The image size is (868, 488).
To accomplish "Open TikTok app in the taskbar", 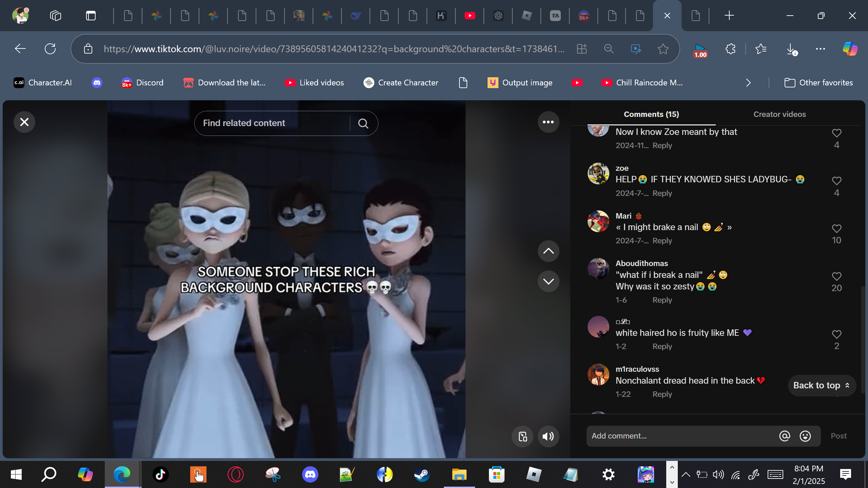I will pyautogui.click(x=160, y=474).
